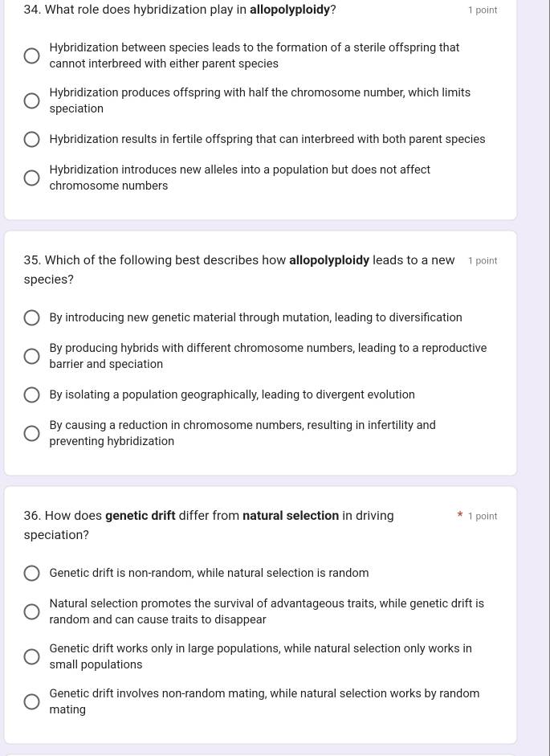Pick "Genetic drift involves non-random mating" option

pos(31,701)
